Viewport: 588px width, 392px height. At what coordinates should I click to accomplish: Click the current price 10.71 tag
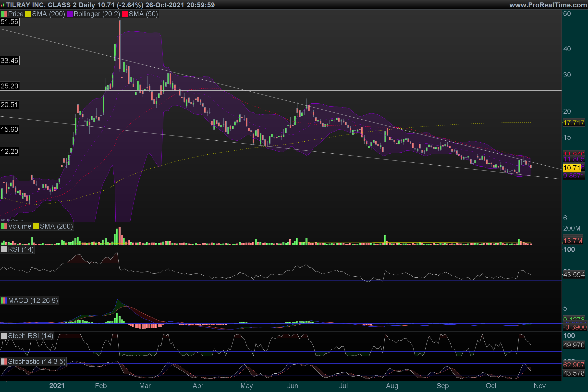[x=572, y=168]
